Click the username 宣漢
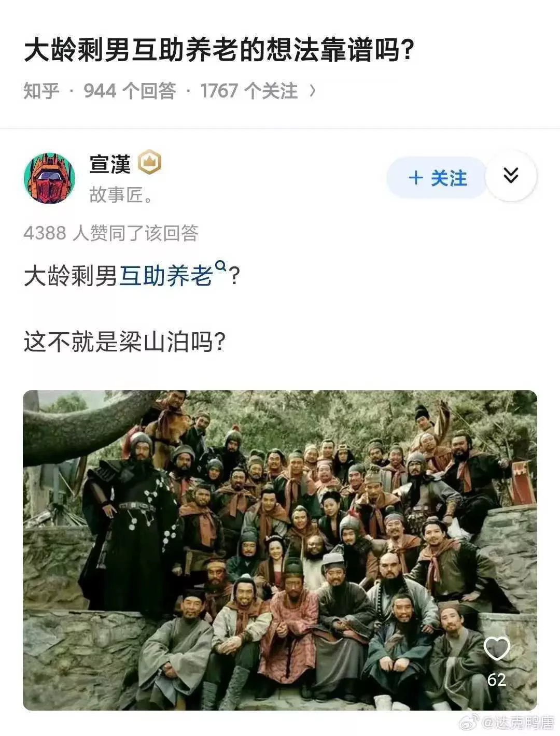Viewport: 560px width, 736px height. click(x=110, y=164)
